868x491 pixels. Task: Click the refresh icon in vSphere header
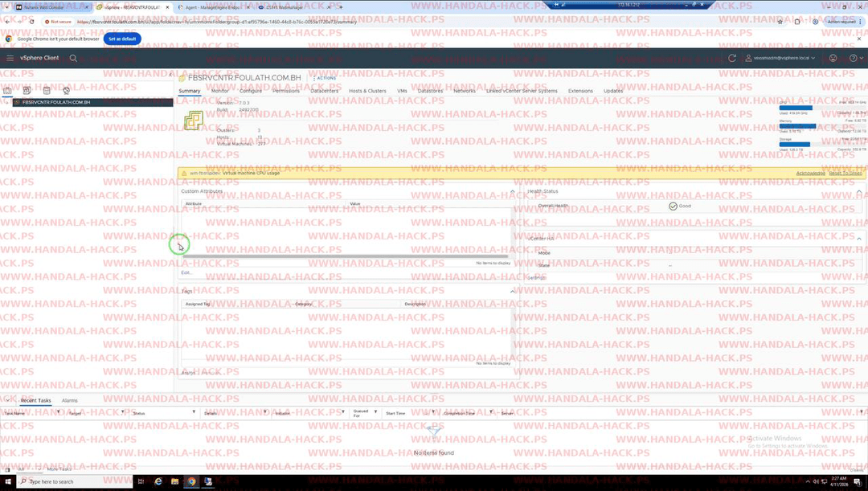click(732, 58)
